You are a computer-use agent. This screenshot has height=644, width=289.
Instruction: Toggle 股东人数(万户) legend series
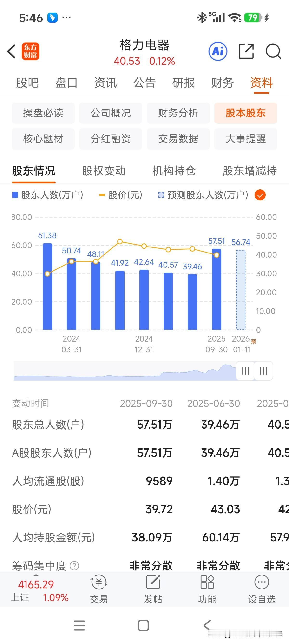[x=48, y=195]
